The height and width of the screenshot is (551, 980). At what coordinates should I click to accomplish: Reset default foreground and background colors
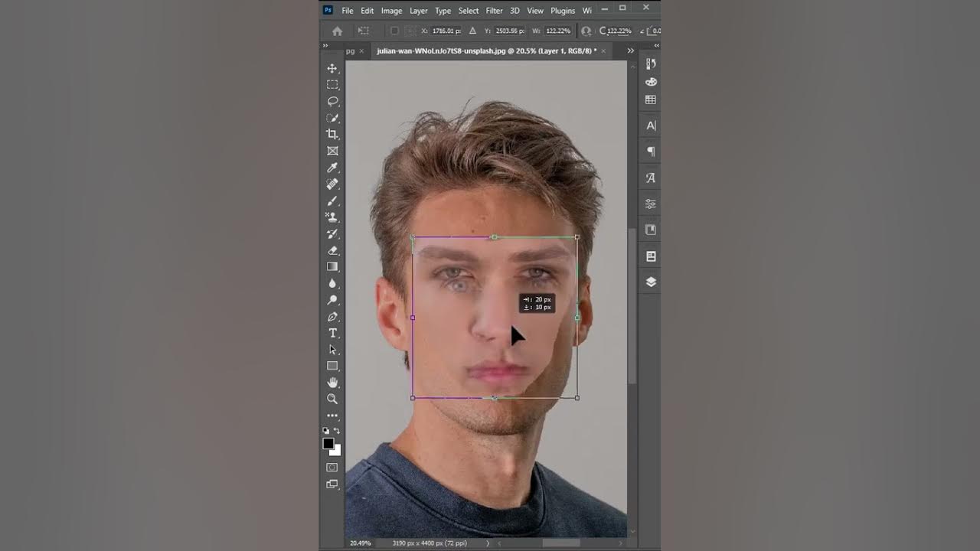(325, 431)
